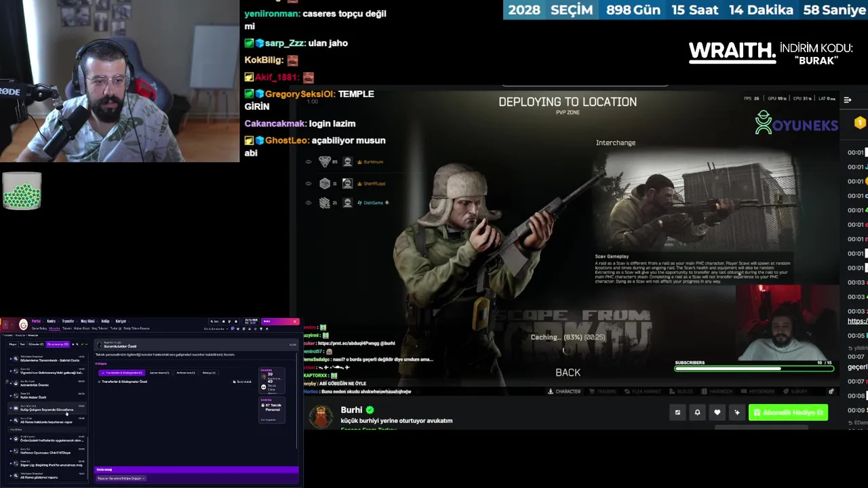Click the Galatasaray club logo icon
This screenshot has width=868, height=488.
(23, 325)
